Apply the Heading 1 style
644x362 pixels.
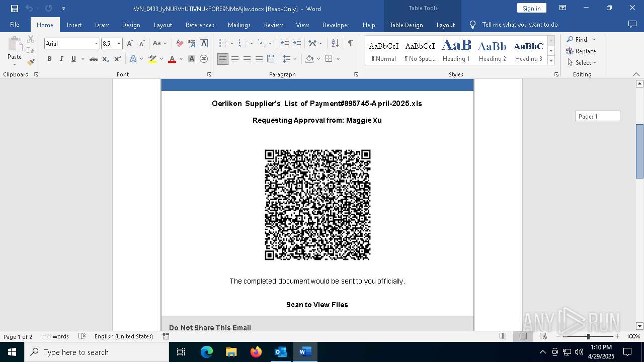(x=456, y=50)
